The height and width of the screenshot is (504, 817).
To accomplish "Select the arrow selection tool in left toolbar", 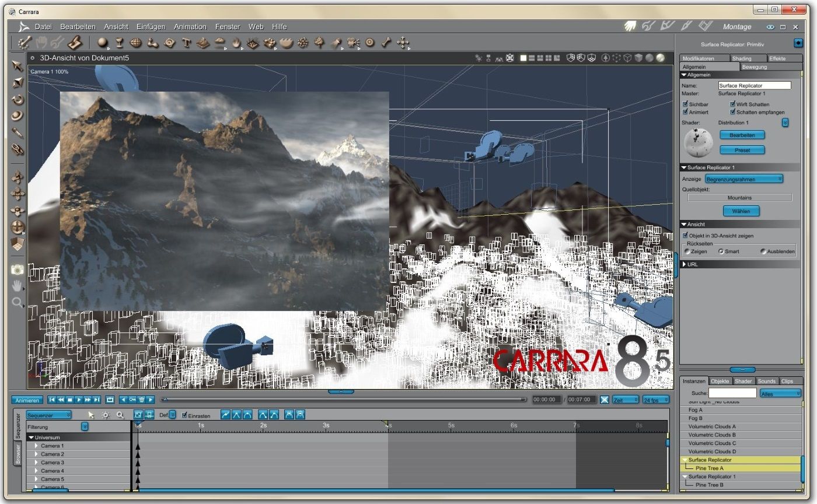I will (x=18, y=66).
